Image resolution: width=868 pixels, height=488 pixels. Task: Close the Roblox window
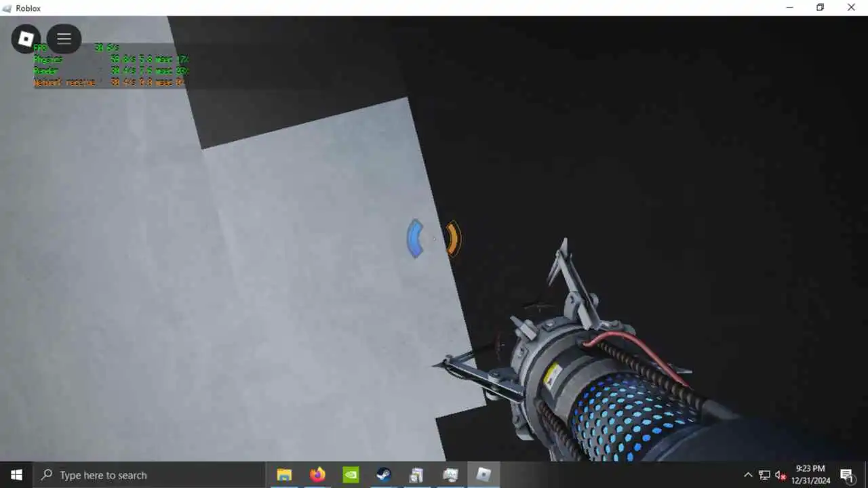852,7
